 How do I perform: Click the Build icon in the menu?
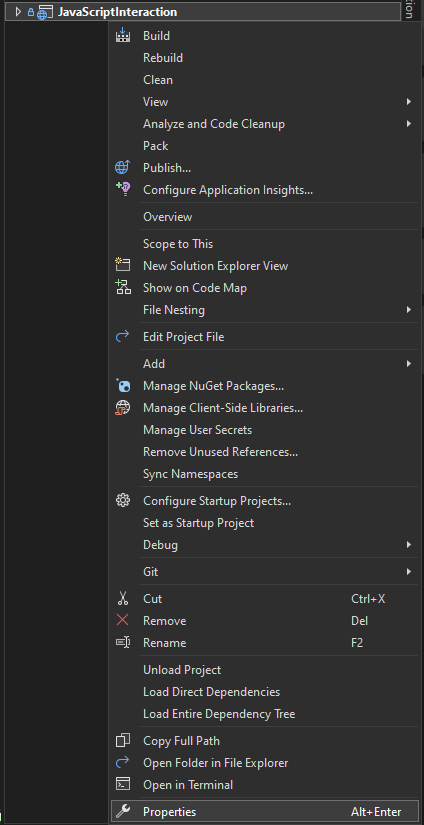123,35
